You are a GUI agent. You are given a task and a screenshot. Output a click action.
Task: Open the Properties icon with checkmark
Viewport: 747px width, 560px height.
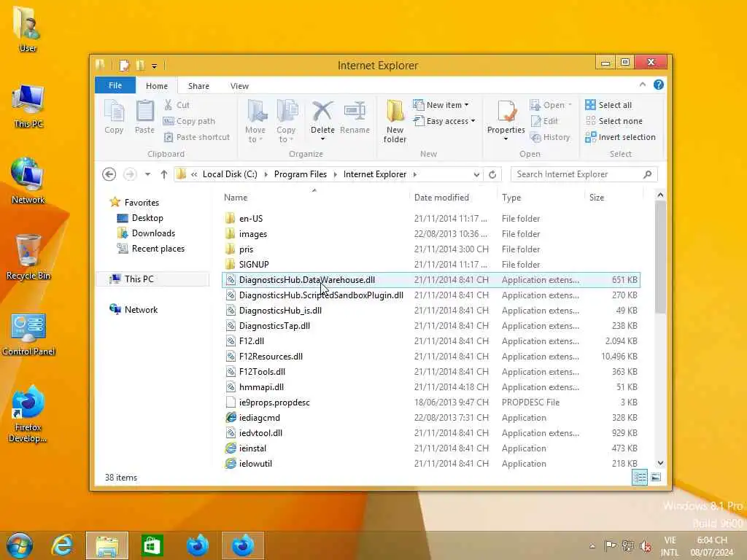coord(506,112)
